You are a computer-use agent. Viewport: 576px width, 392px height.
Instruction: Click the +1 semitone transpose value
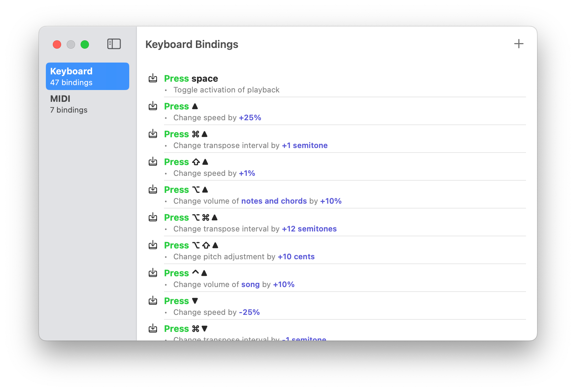[304, 146]
